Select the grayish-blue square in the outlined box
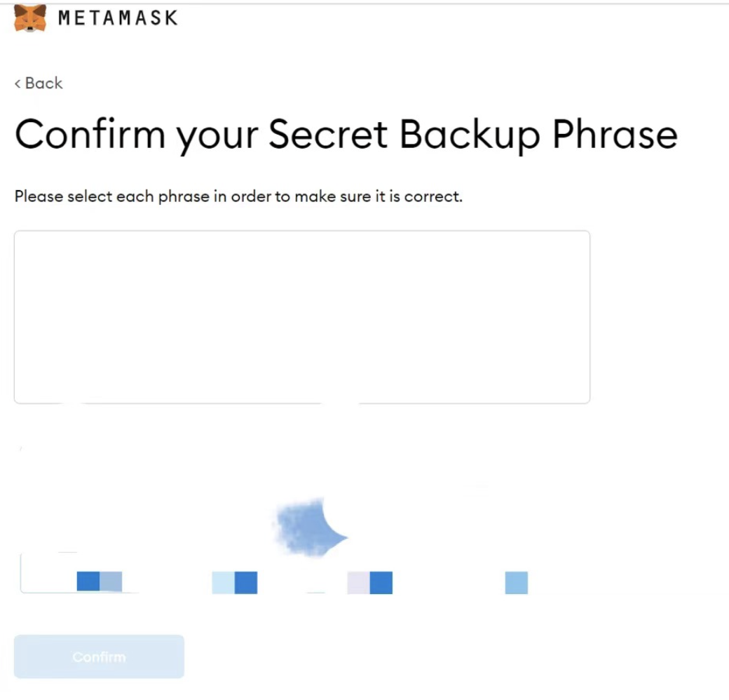This screenshot has height=700, width=729. coord(111,581)
